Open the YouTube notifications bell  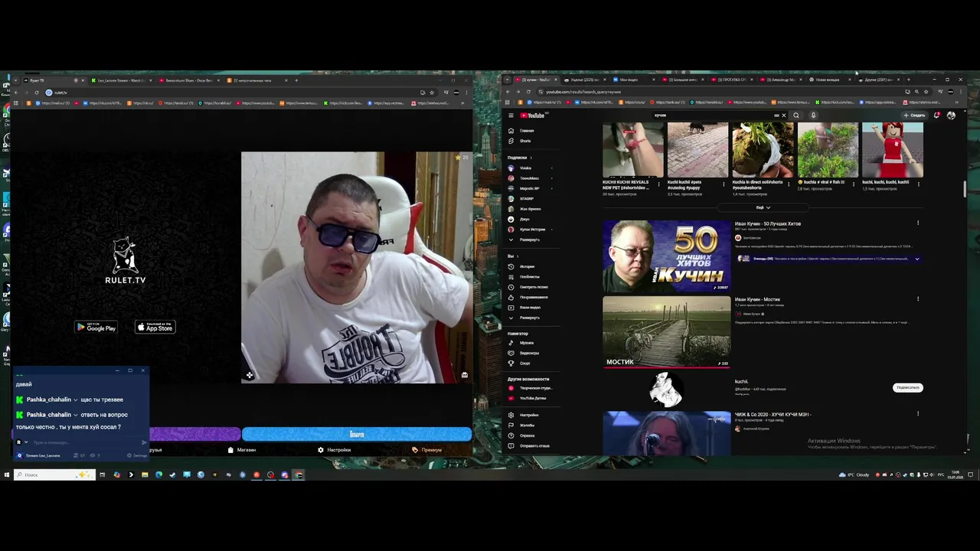tap(936, 116)
